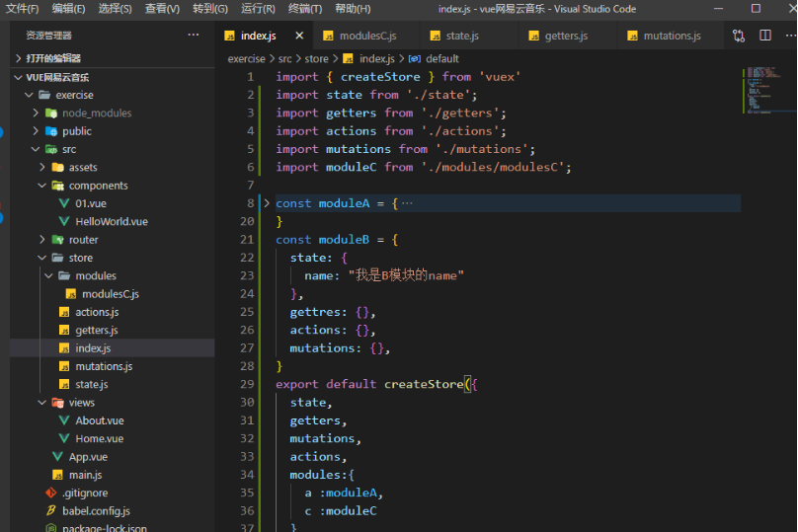798x532 pixels.
Task: Split the editor to the right
Action: [765, 36]
